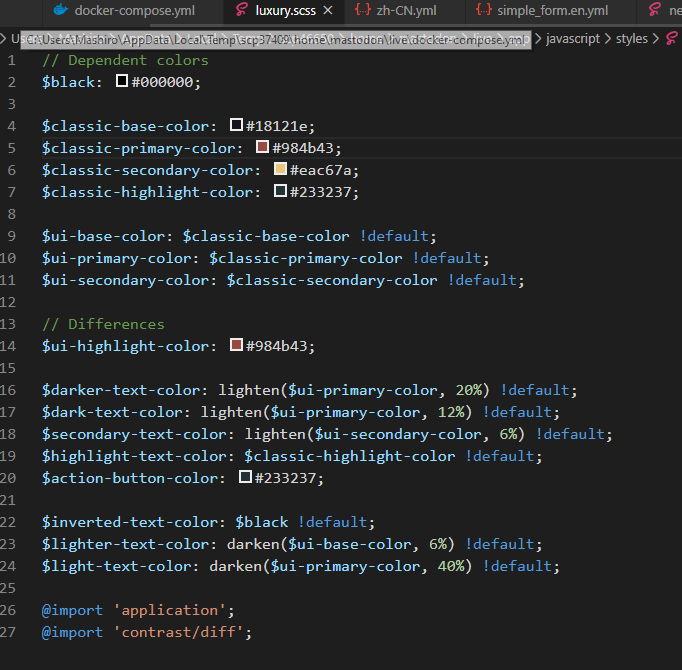This screenshot has height=670, width=682.
Task: Click $dark-text-color on line 17
Action: click(112, 412)
